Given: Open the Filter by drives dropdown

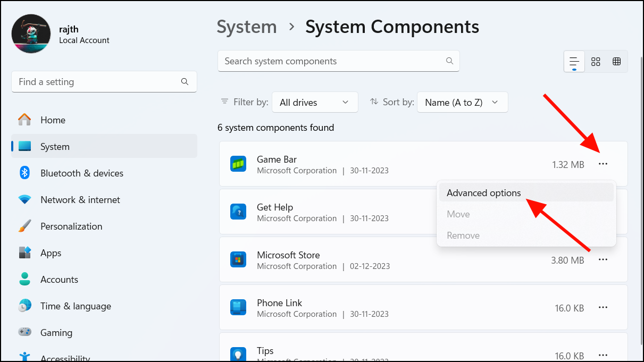Looking at the screenshot, I should click(314, 103).
